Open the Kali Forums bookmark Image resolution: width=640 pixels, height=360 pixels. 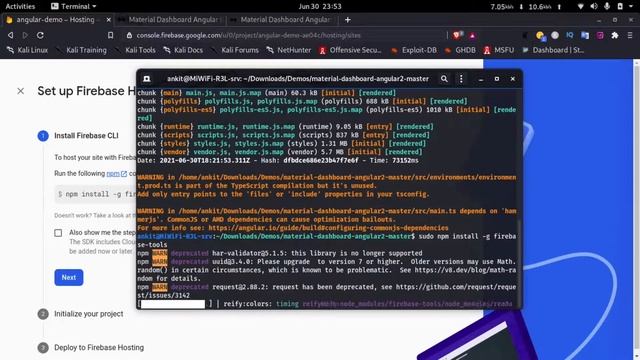(x=235, y=50)
